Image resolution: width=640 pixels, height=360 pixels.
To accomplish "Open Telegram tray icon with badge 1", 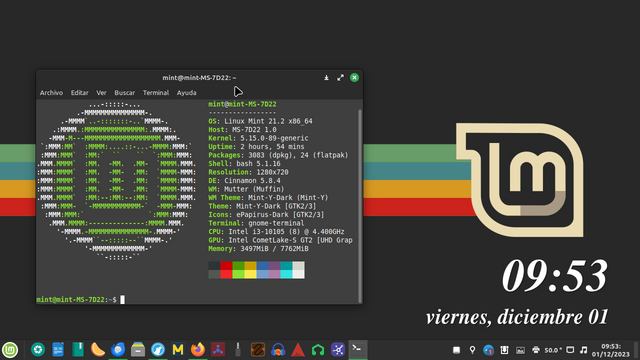I will (489, 350).
